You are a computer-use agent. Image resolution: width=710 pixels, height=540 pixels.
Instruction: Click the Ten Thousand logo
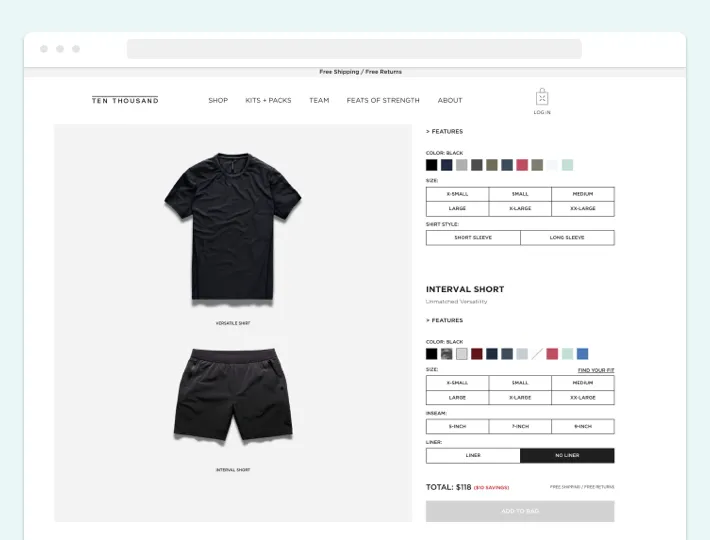[x=125, y=100]
